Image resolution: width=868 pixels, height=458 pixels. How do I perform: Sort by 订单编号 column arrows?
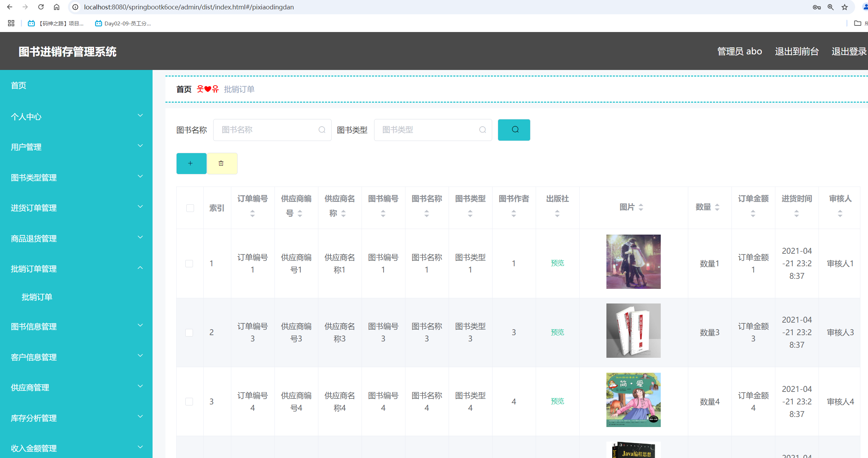tap(253, 213)
